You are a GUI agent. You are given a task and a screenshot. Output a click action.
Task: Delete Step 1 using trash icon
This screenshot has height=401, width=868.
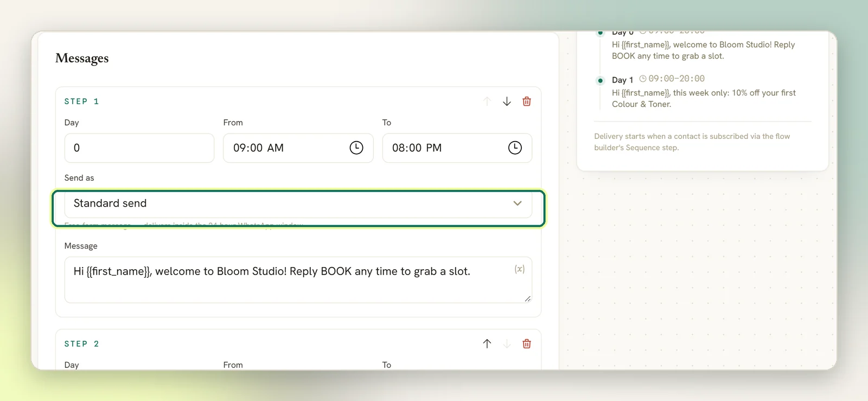pos(527,101)
